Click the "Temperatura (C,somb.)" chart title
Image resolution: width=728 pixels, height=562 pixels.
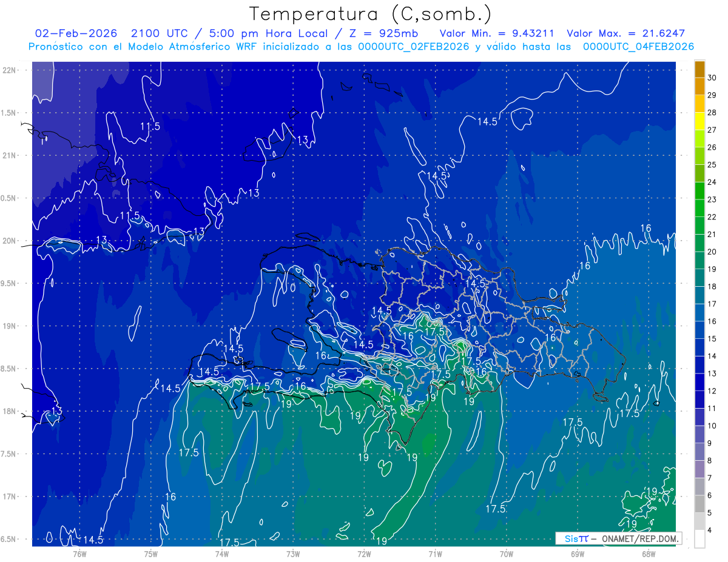click(x=370, y=15)
